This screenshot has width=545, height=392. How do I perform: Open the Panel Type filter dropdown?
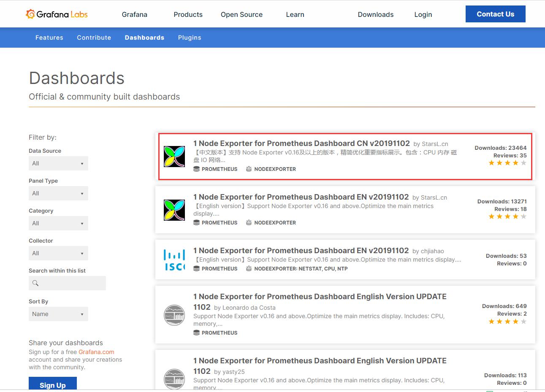[x=58, y=193]
